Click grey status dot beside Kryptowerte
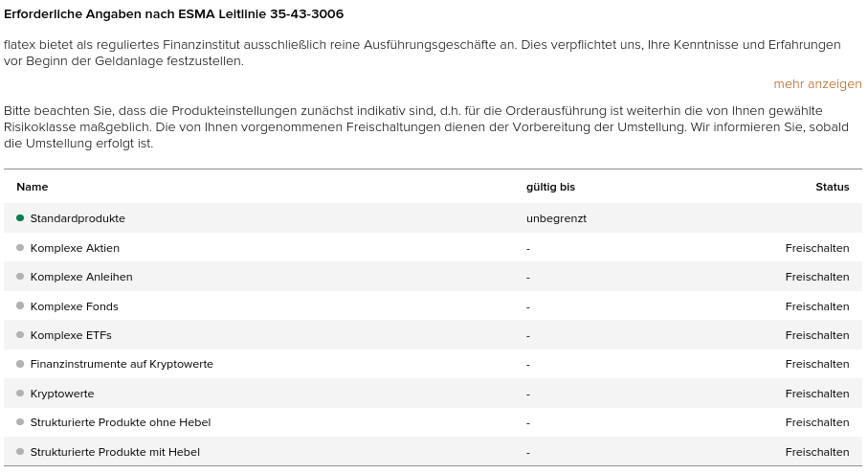 coord(20,394)
